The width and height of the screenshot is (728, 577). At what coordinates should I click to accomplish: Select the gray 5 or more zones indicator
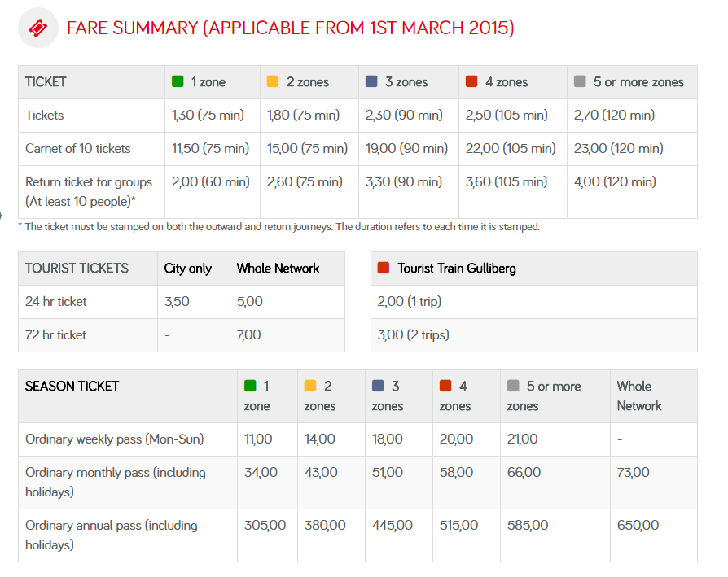click(x=581, y=81)
